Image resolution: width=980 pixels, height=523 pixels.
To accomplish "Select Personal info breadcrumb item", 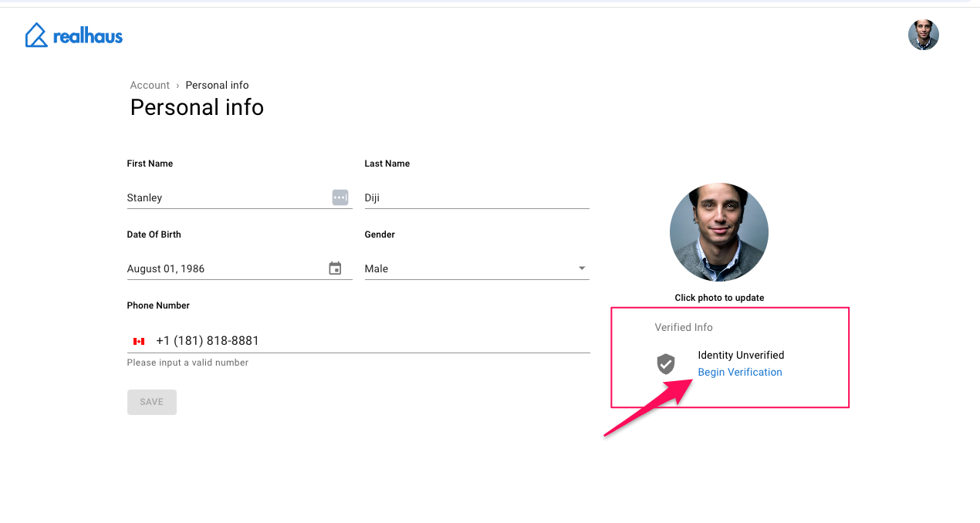I will [x=217, y=86].
